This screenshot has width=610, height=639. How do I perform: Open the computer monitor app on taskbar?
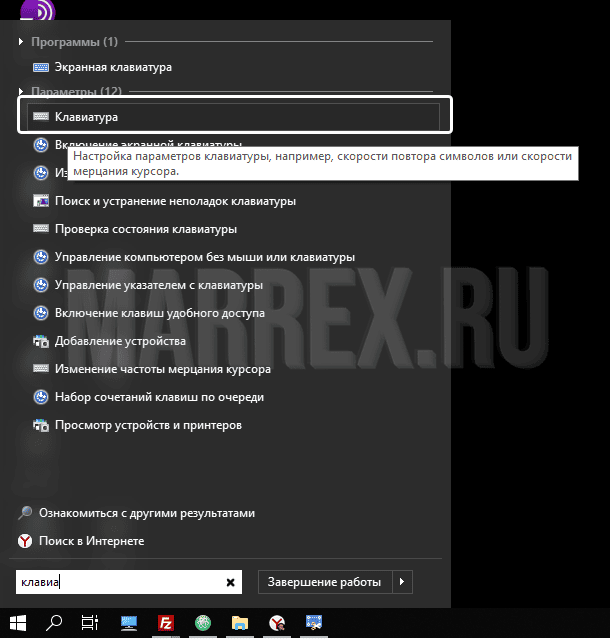pos(129,623)
